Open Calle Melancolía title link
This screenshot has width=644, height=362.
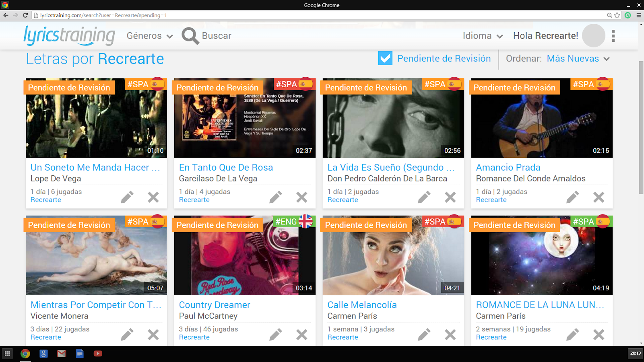[x=362, y=305]
